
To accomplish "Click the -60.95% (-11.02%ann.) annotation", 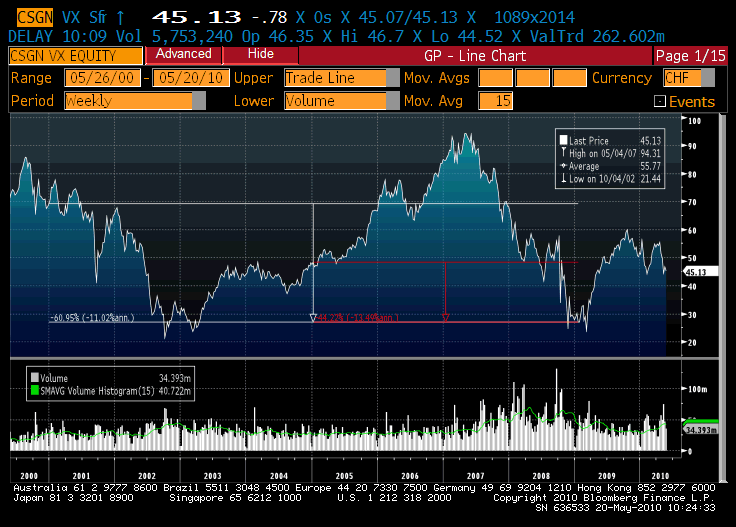I will [93, 318].
